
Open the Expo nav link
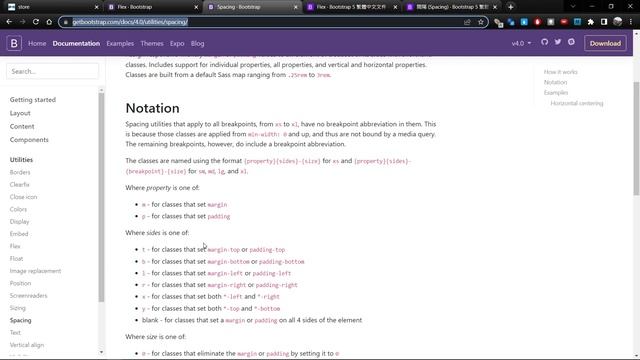click(x=177, y=43)
